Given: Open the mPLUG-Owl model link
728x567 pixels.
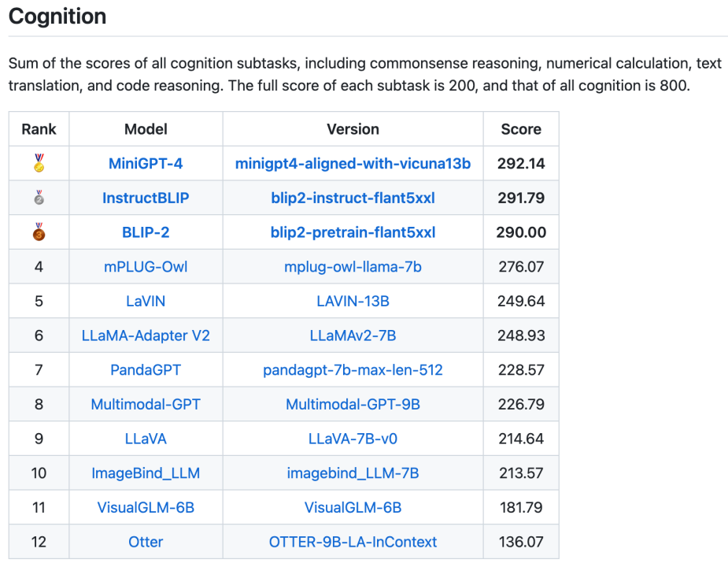Looking at the screenshot, I should pos(145,266).
